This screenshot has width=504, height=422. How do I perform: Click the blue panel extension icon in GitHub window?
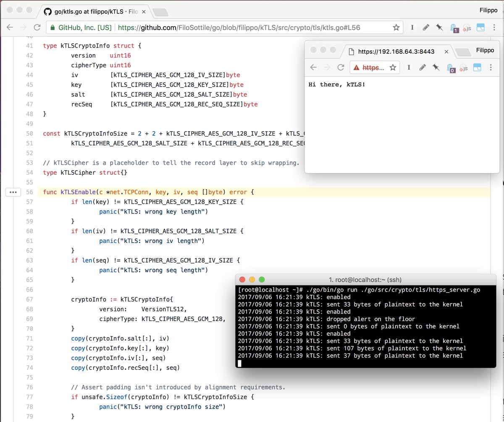point(480,28)
